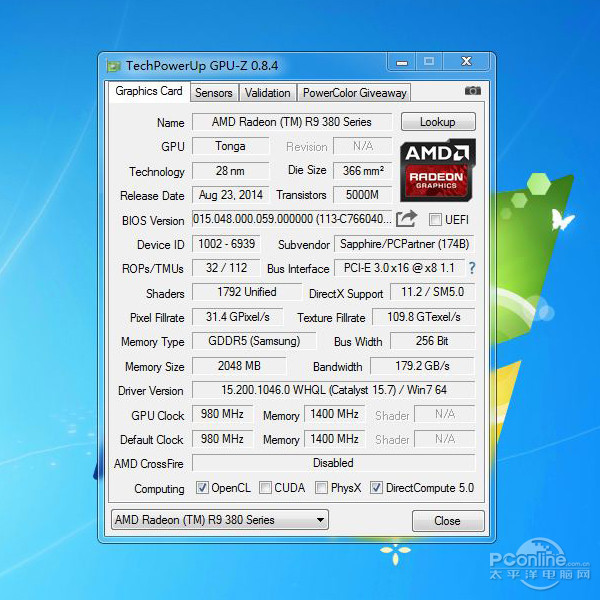Click the AMD CrossFire Disabled field
The height and width of the screenshot is (600, 600).
tap(333, 463)
